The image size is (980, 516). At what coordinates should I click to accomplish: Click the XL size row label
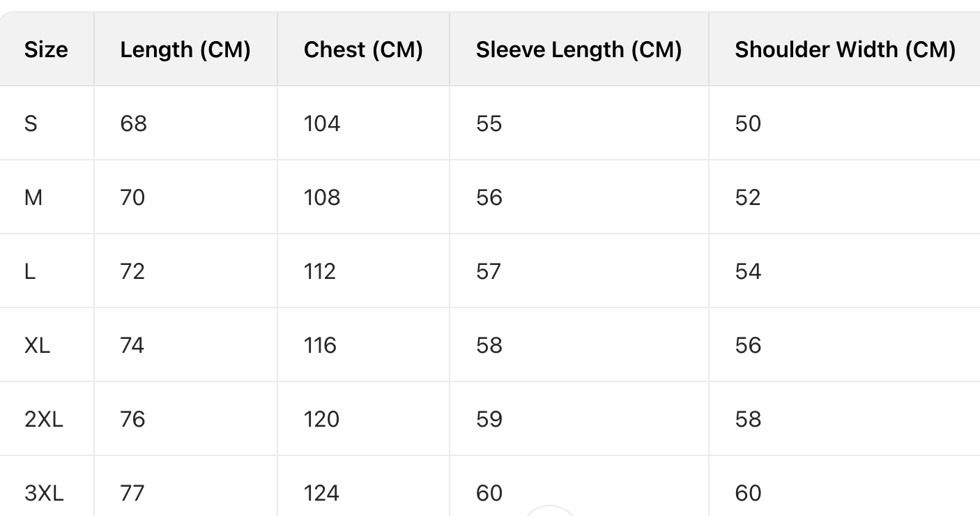(x=38, y=345)
